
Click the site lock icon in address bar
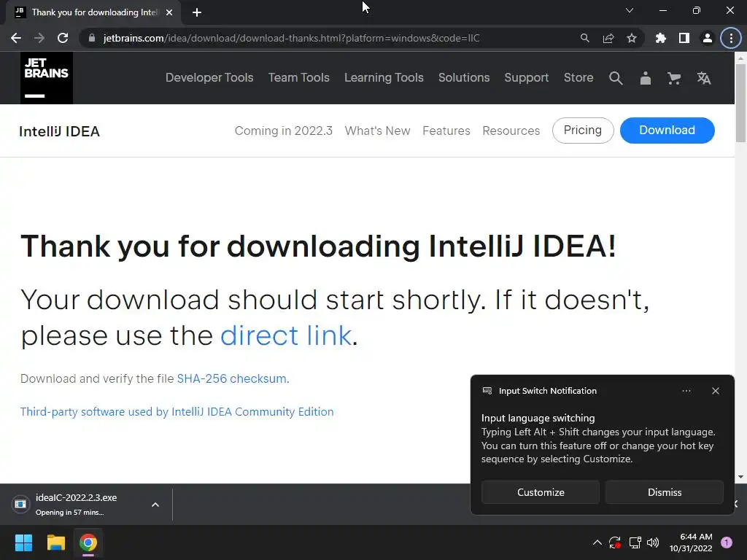click(x=91, y=38)
